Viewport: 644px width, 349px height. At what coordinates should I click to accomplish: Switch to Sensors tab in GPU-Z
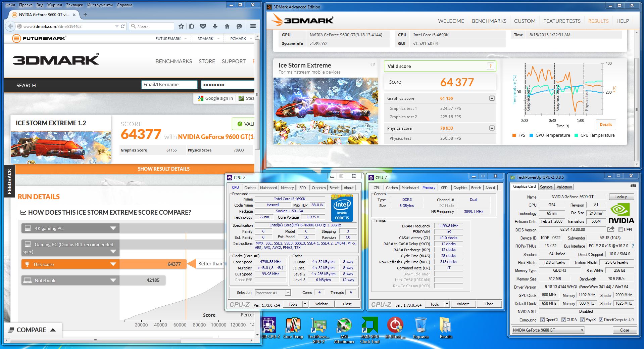(x=546, y=187)
